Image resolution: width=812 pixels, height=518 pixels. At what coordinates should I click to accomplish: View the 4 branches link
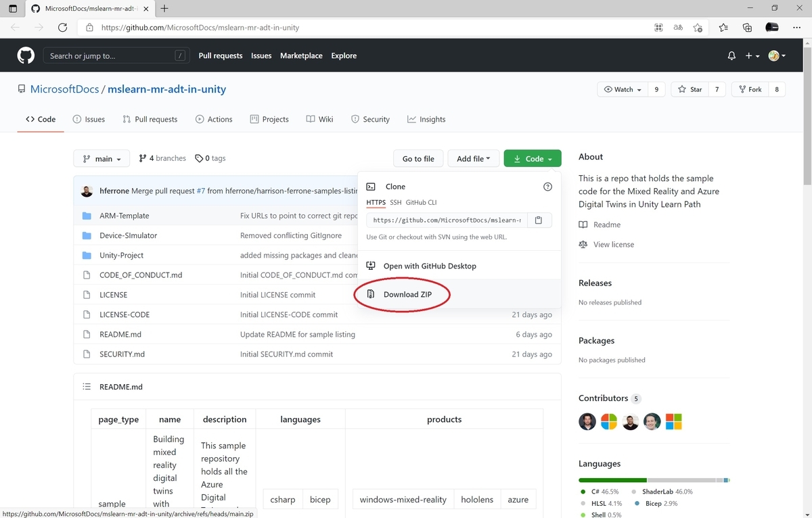click(162, 158)
